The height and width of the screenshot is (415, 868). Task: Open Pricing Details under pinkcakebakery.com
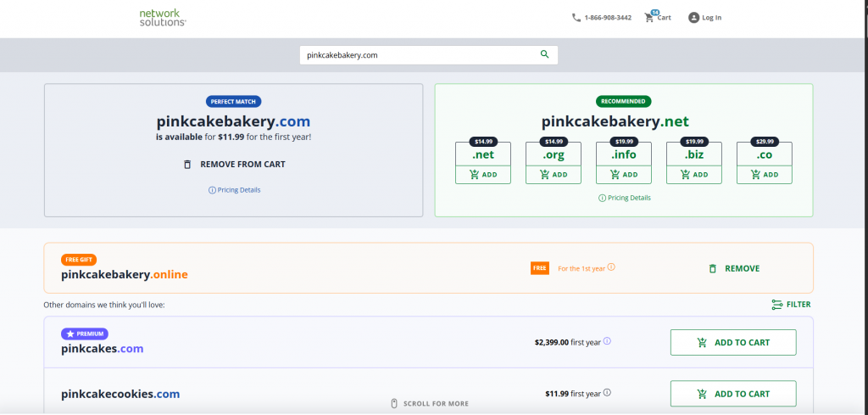tap(238, 190)
